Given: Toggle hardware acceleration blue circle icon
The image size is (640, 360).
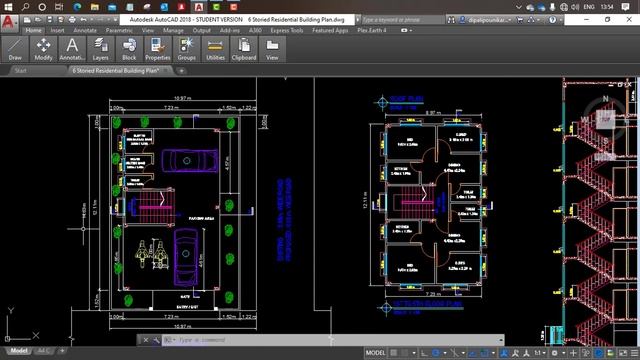Looking at the screenshot, I should click(599, 353).
